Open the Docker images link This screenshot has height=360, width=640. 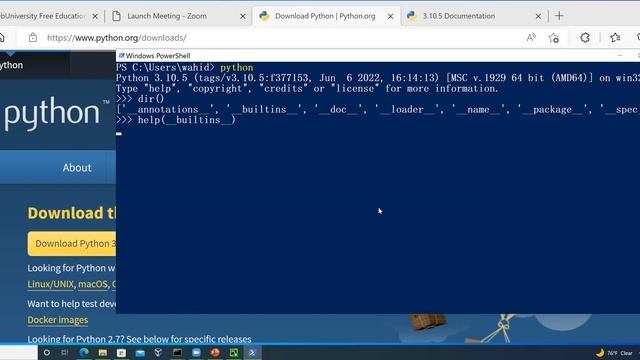58,320
